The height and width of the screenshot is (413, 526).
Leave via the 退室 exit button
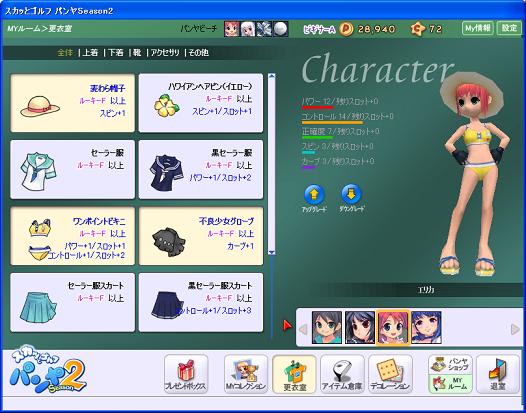[498, 374]
